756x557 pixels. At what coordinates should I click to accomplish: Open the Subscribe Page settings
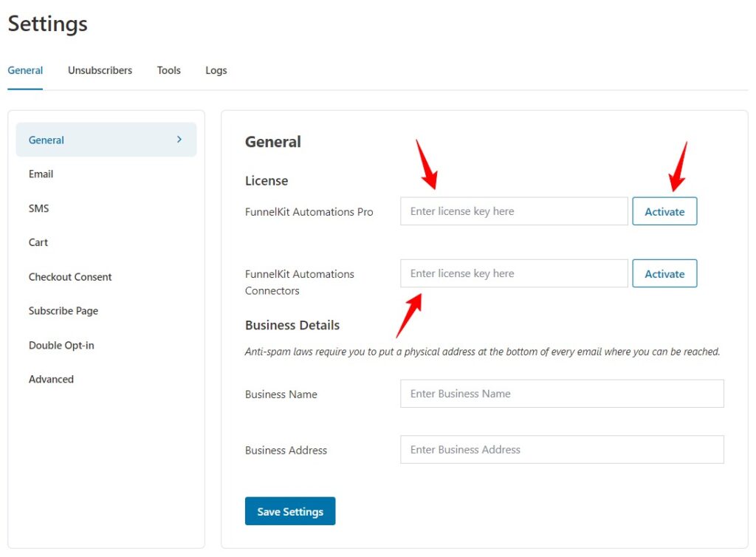[63, 311]
